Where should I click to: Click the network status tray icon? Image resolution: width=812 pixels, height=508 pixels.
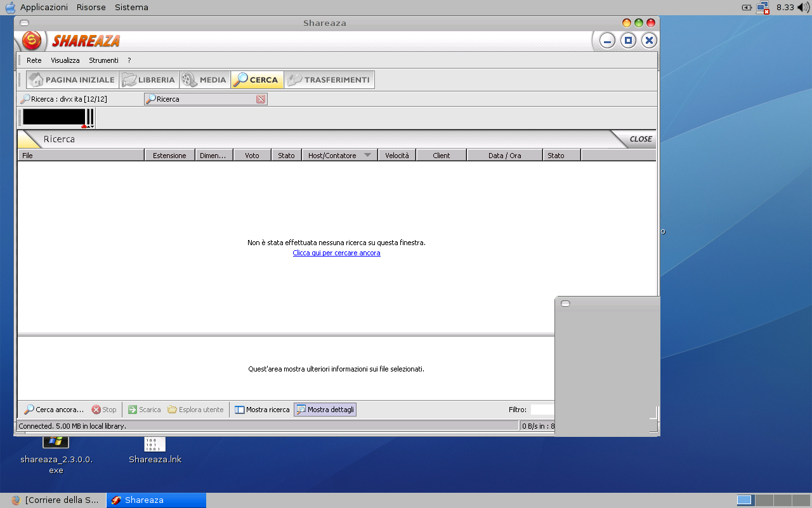(763, 8)
